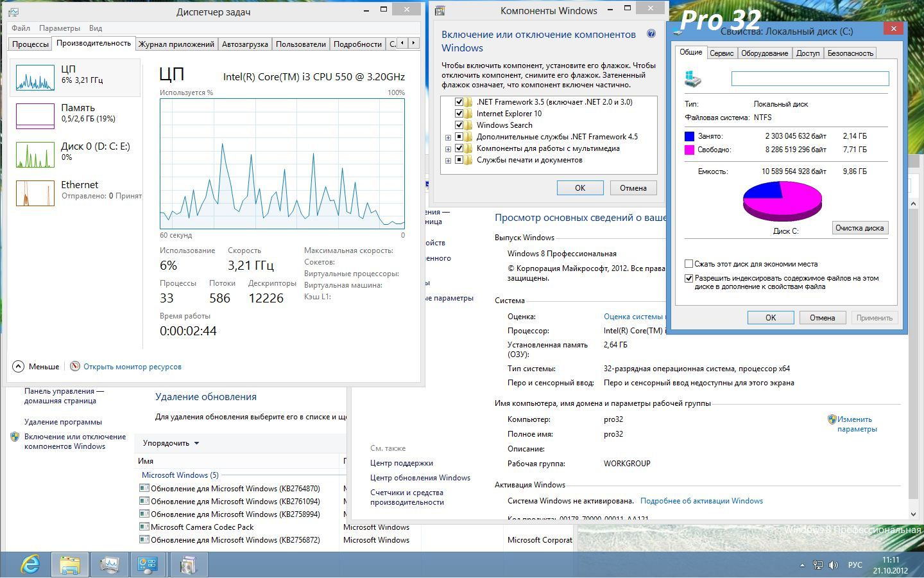Click the icon of update KB2761094
Viewport: 924px width, 578px height.
(x=144, y=501)
